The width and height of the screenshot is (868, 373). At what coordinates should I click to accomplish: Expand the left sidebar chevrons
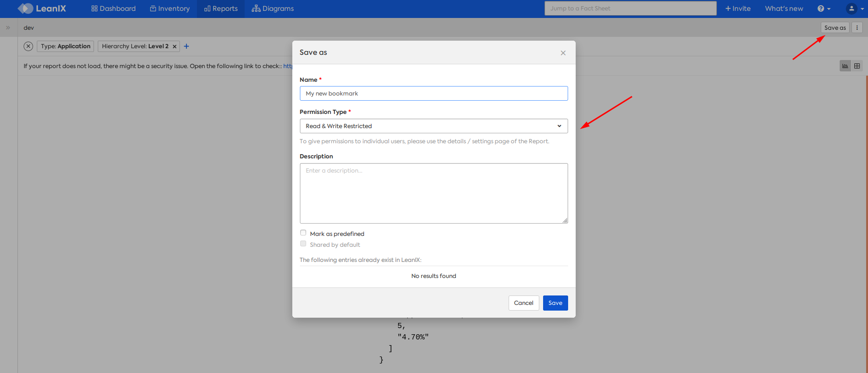(8, 27)
